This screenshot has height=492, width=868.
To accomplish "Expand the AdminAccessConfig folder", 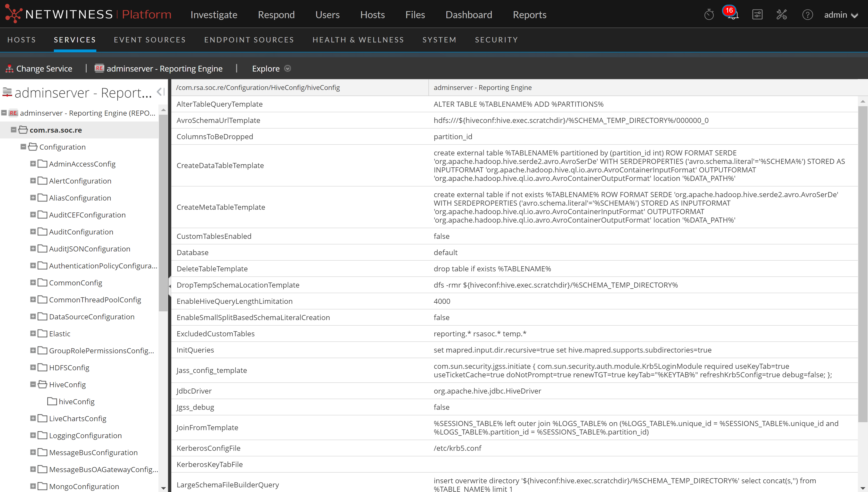I will click(33, 164).
